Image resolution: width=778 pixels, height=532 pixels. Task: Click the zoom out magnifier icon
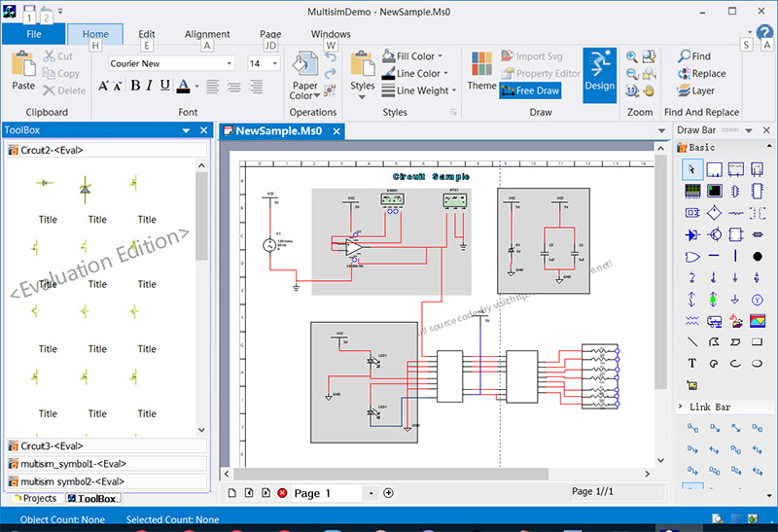point(631,74)
